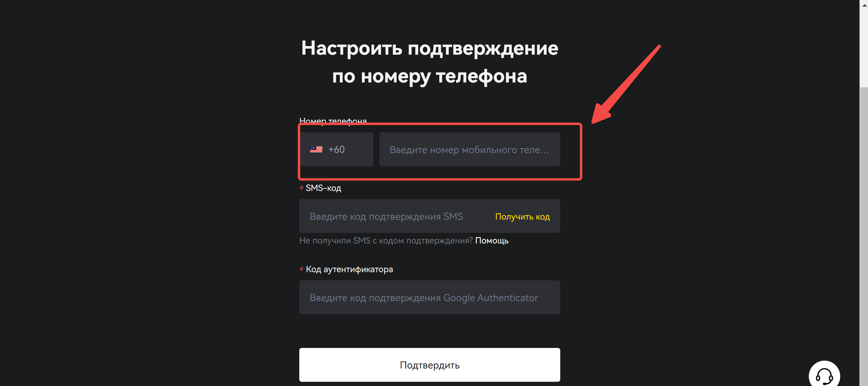Click the Не получили SMS hint text

tap(386, 240)
